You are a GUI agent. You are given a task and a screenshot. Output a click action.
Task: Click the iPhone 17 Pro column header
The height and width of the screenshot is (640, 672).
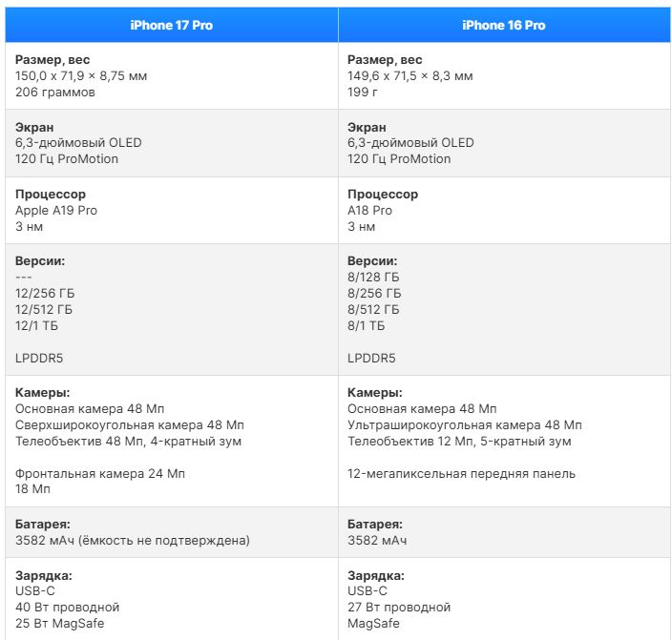coord(171,25)
